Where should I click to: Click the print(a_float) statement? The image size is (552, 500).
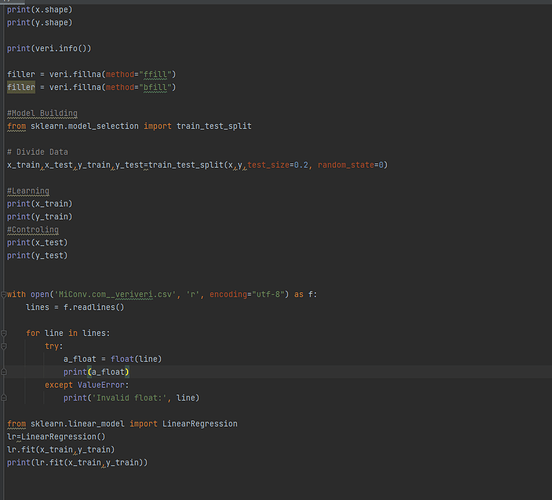(96, 372)
